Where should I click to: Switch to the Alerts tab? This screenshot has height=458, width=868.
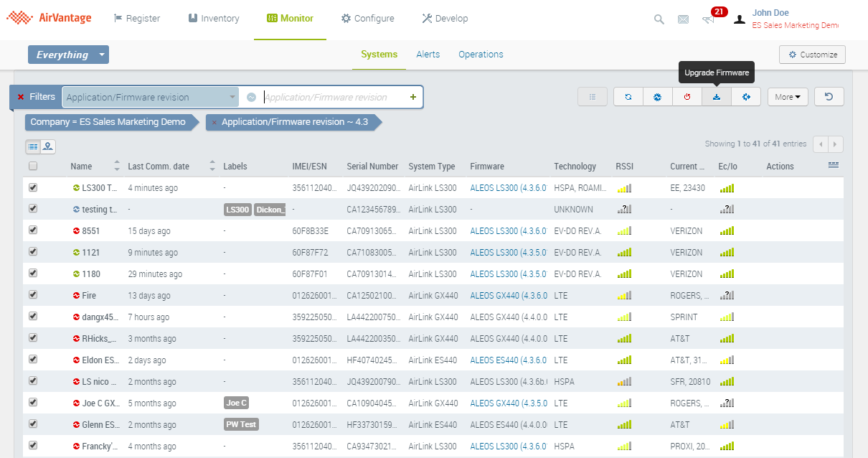pos(428,55)
